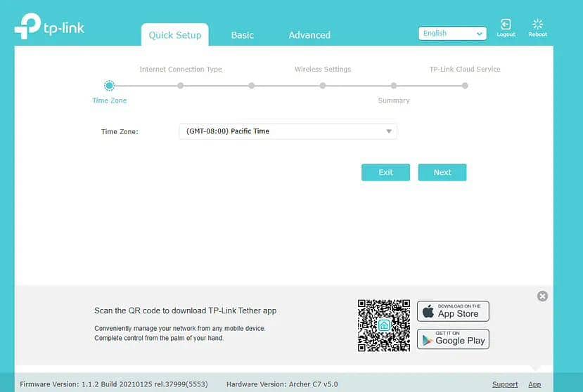Image resolution: width=583 pixels, height=392 pixels.
Task: Click the Tether app QR code
Action: pyautogui.click(x=383, y=325)
